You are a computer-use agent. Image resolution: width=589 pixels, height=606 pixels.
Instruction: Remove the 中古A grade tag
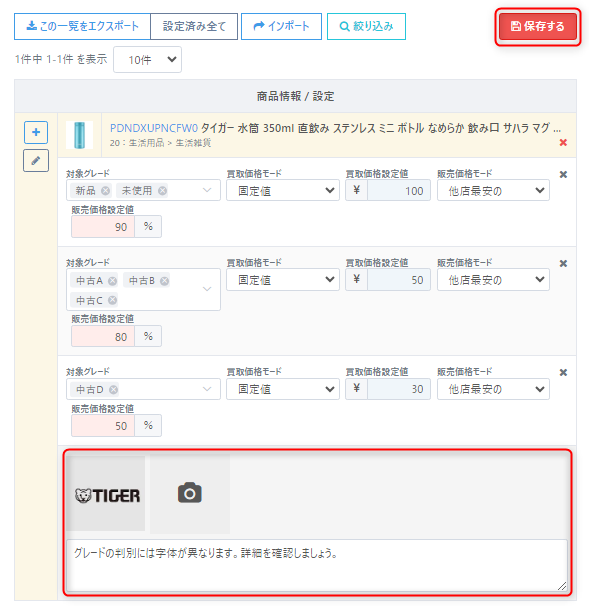pyautogui.click(x=112, y=281)
